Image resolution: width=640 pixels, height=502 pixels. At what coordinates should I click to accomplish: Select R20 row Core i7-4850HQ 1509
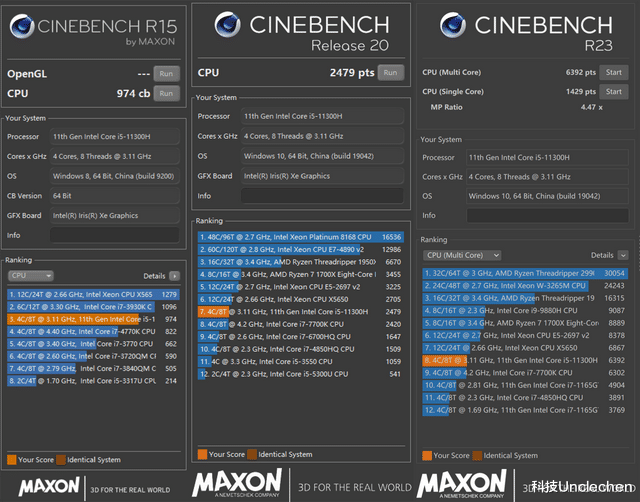[300, 349]
